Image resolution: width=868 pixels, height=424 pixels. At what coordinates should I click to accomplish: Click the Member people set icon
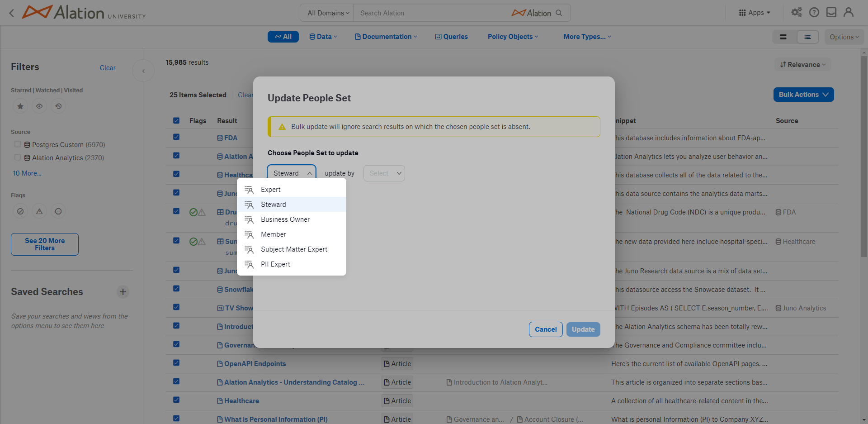point(249,234)
